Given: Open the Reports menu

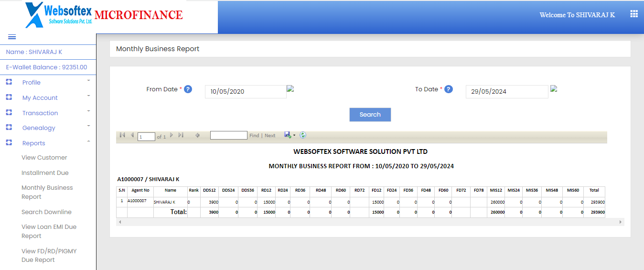Looking at the screenshot, I should pos(34,143).
